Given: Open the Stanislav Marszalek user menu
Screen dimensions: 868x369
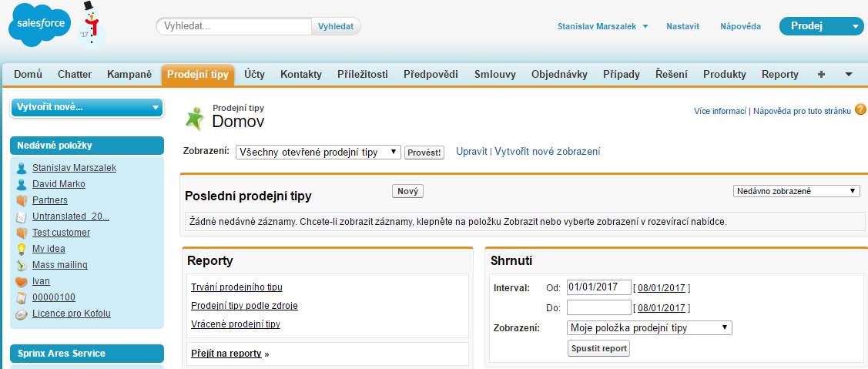Looking at the screenshot, I should tap(602, 26).
